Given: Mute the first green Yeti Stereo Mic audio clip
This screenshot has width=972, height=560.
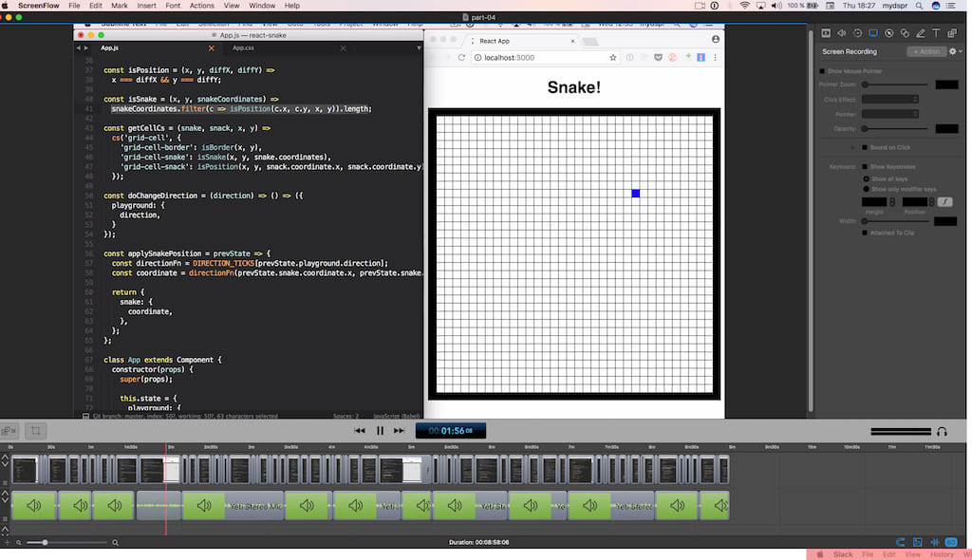Looking at the screenshot, I should tap(35, 505).
